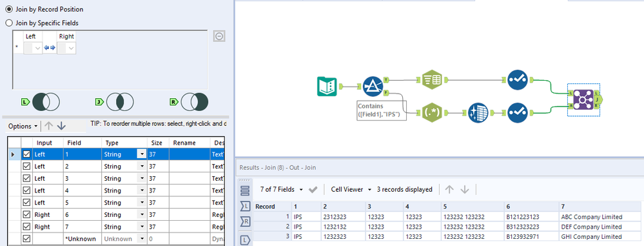Uncheck the Left field 3 checkbox
The image size is (644, 246).
pyautogui.click(x=26, y=179)
